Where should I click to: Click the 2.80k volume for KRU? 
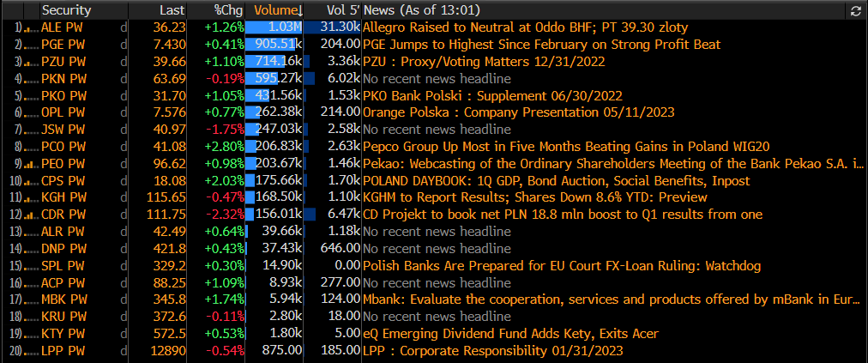click(286, 318)
